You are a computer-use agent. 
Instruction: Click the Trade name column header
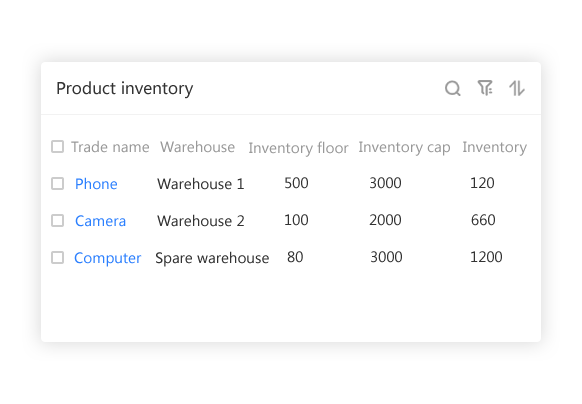(x=110, y=147)
